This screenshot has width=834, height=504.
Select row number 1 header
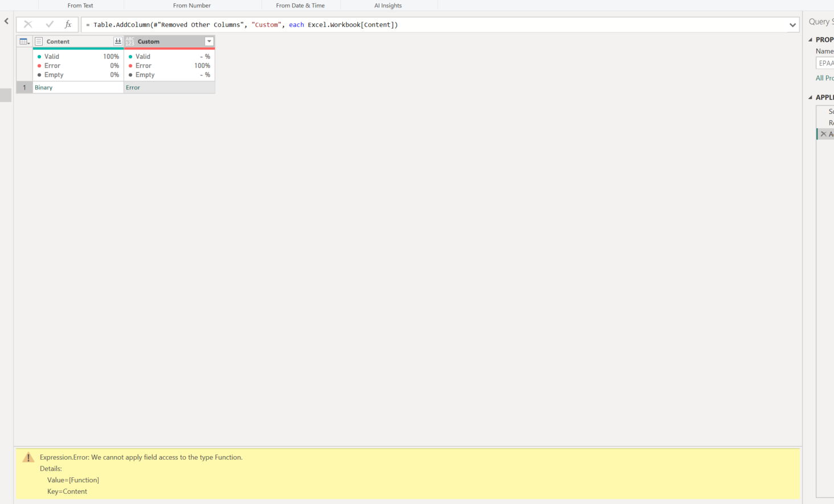click(24, 88)
